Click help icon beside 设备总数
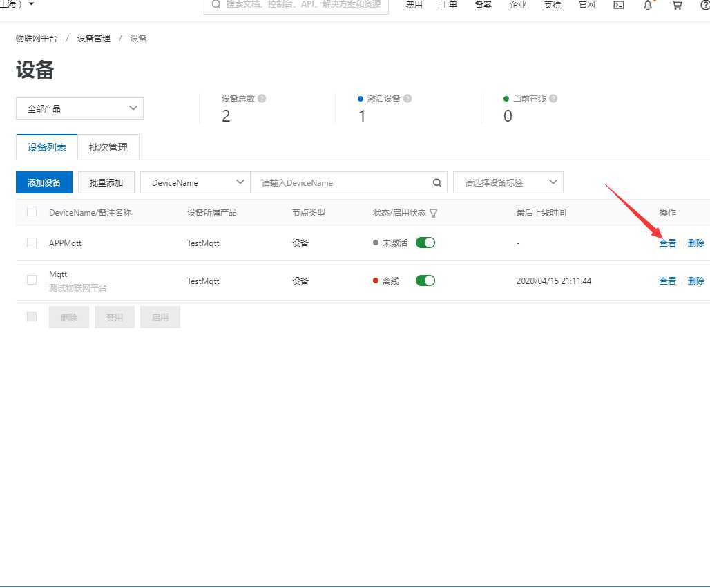This screenshot has width=710, height=588. point(262,99)
